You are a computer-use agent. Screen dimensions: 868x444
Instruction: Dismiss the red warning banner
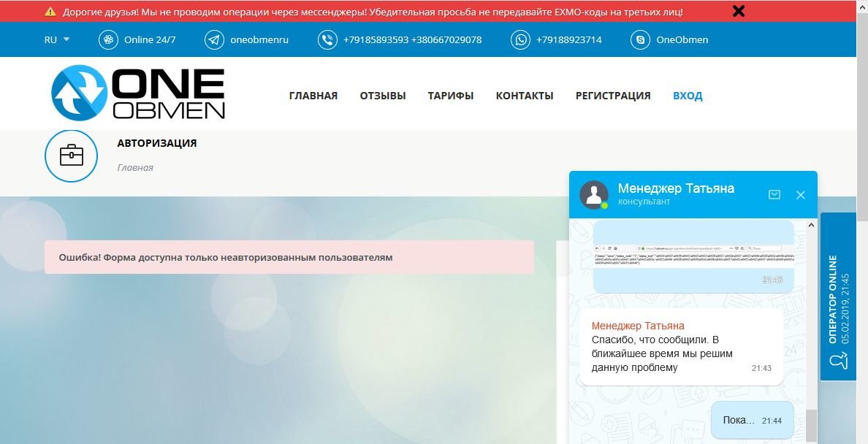coord(739,11)
